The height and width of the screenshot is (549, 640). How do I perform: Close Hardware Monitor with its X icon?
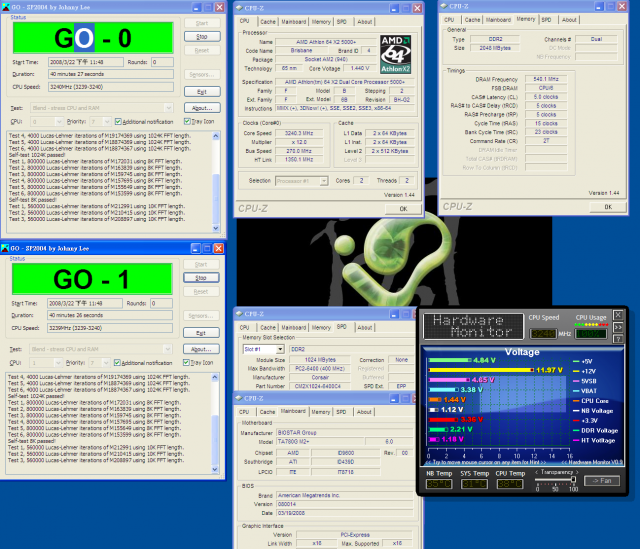618,315
